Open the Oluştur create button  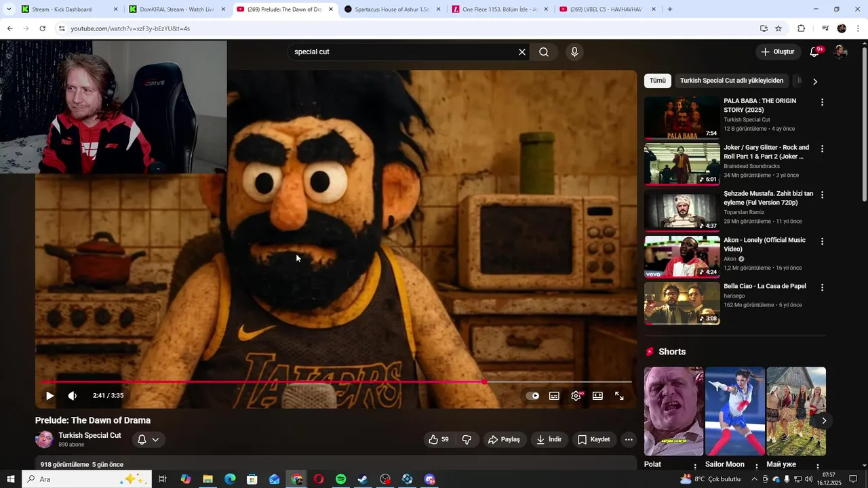[x=777, y=52]
